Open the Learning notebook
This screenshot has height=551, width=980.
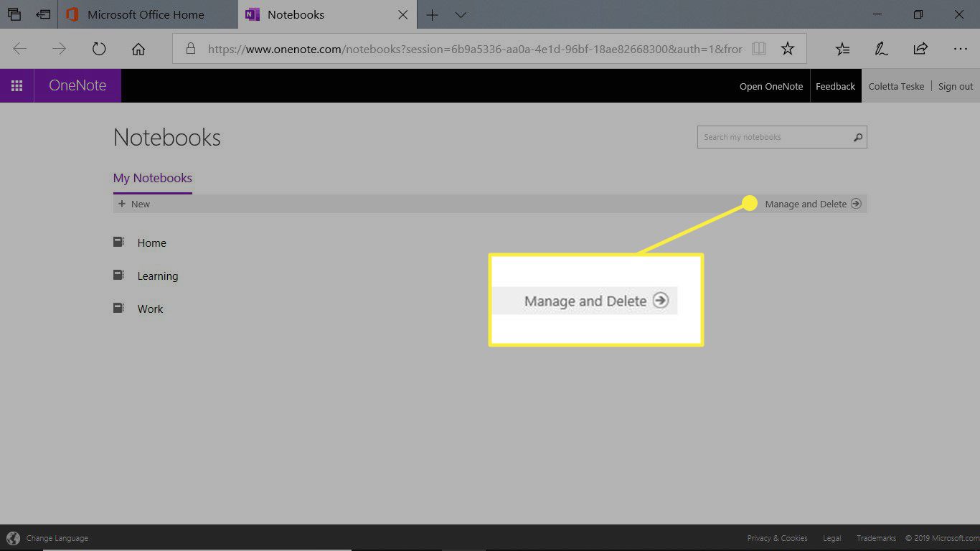coord(158,276)
